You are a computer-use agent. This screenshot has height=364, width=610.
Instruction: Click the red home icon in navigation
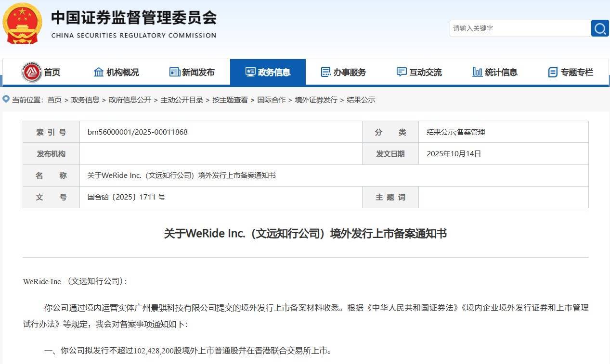pos(32,72)
